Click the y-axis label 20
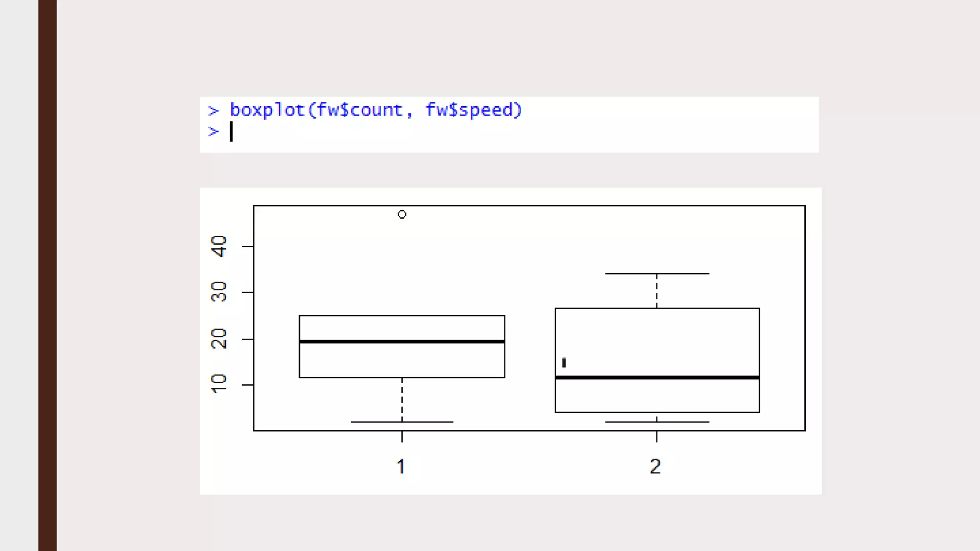The image size is (980, 551). click(x=219, y=339)
